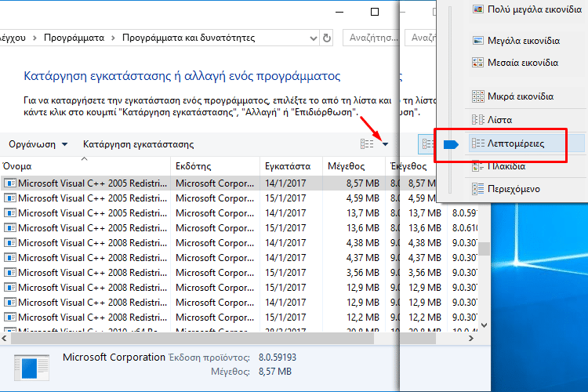Refresh the Programs and Features list

click(x=327, y=38)
